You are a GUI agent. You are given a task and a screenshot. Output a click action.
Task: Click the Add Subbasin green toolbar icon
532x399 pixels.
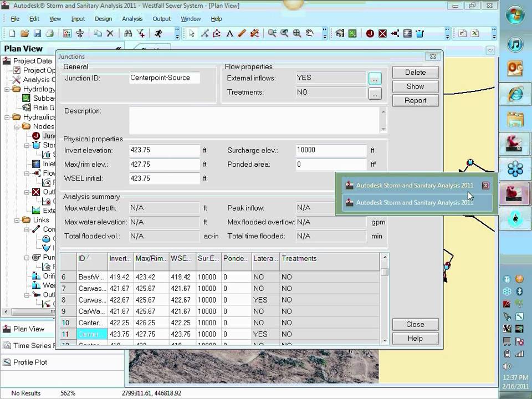pos(352,33)
